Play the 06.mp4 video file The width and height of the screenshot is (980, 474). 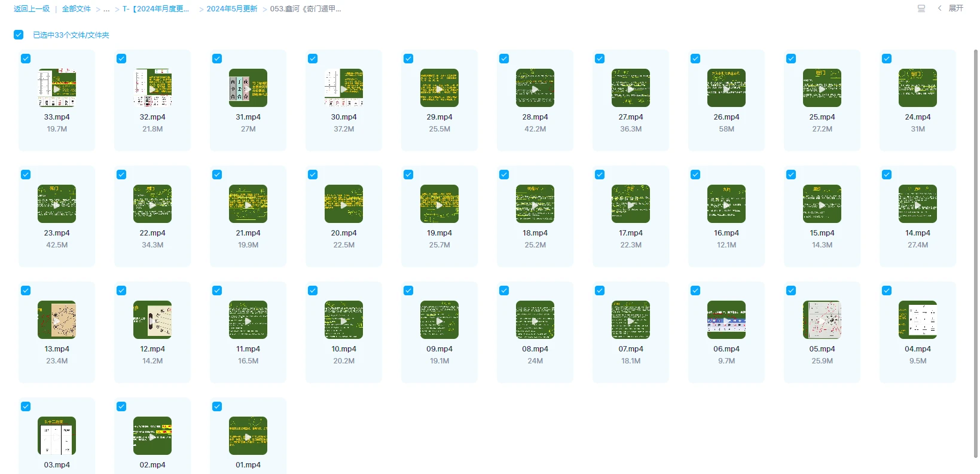click(726, 320)
